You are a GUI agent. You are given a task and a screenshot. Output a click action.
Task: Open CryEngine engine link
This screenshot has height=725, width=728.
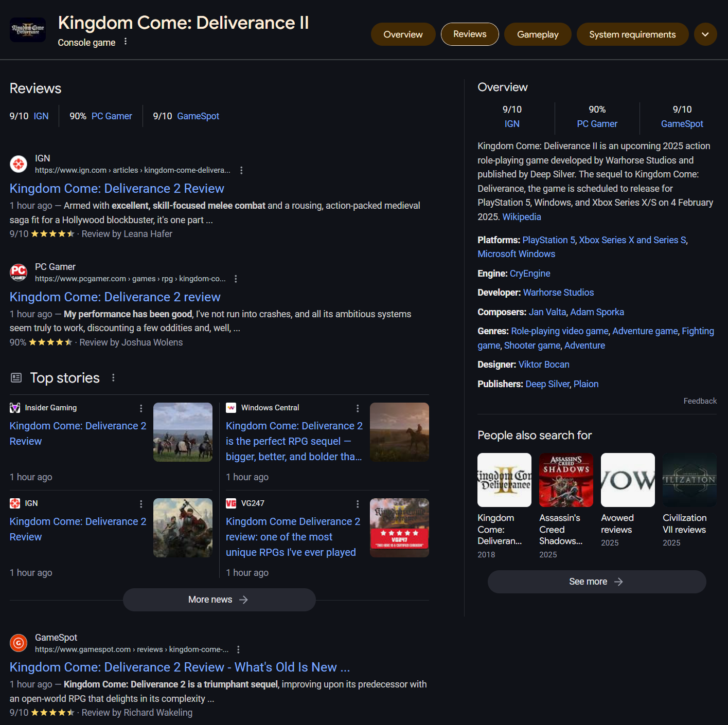530,274
